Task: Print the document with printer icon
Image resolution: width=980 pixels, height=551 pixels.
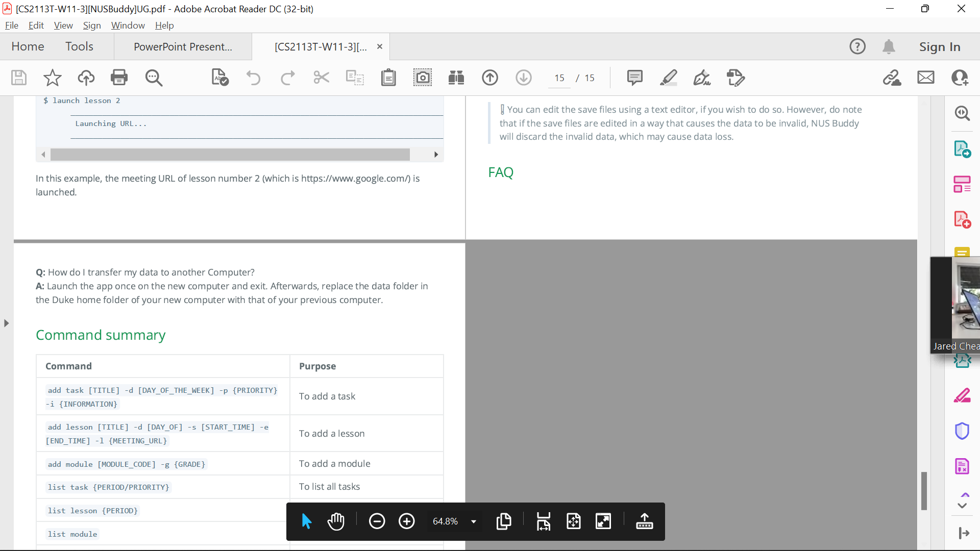Action: pos(119,78)
